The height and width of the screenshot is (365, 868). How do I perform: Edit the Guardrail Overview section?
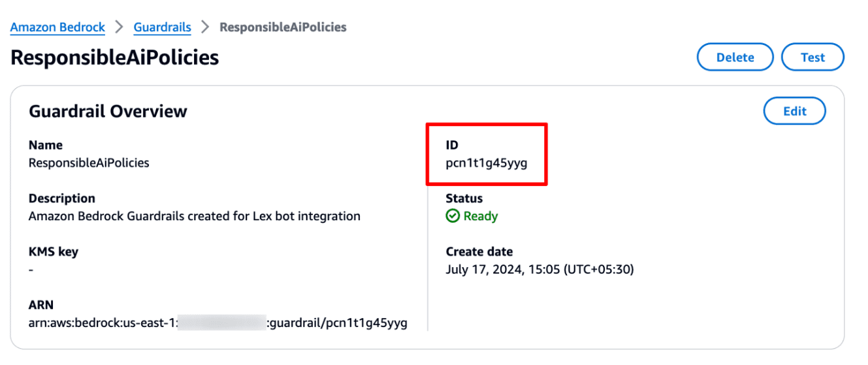794,111
